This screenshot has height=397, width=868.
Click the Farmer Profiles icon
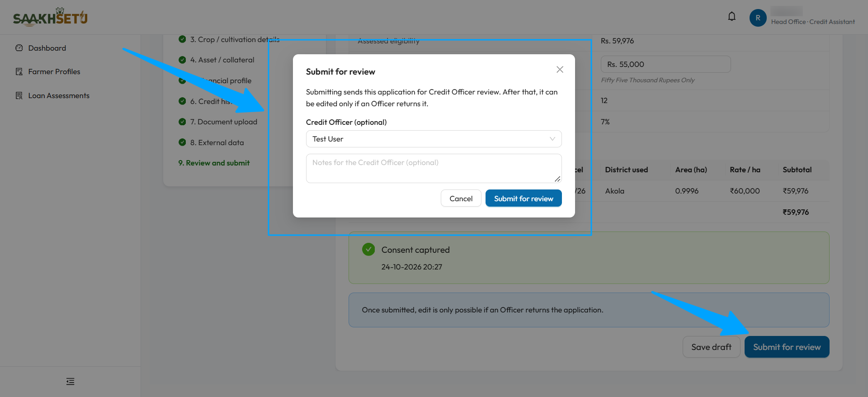[19, 71]
